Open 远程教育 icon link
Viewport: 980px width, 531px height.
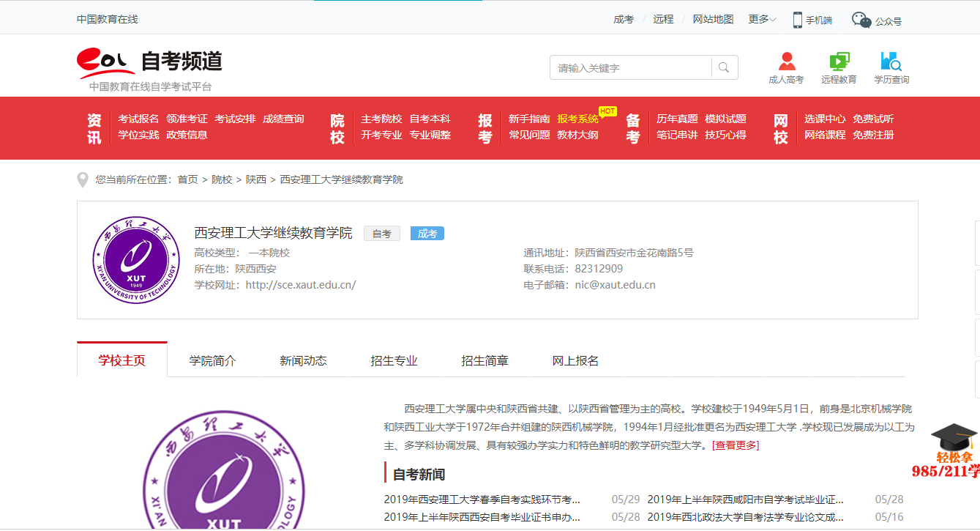[839, 67]
